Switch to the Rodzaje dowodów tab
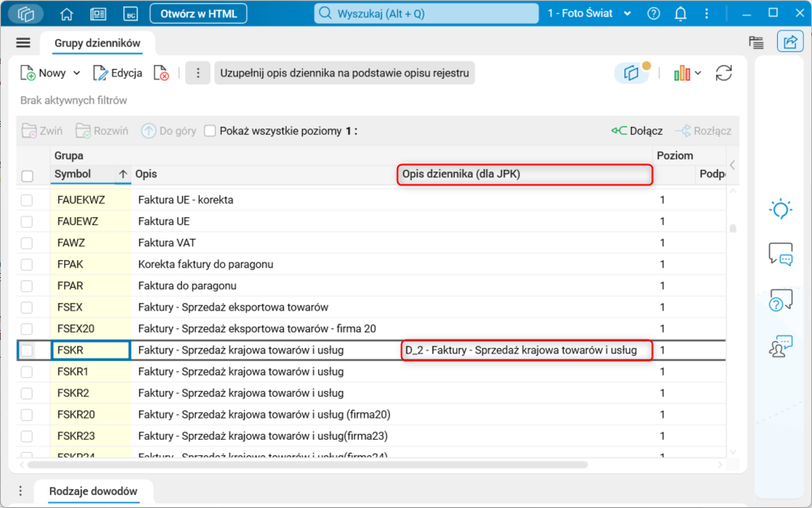This screenshot has width=812, height=508. 93,491
